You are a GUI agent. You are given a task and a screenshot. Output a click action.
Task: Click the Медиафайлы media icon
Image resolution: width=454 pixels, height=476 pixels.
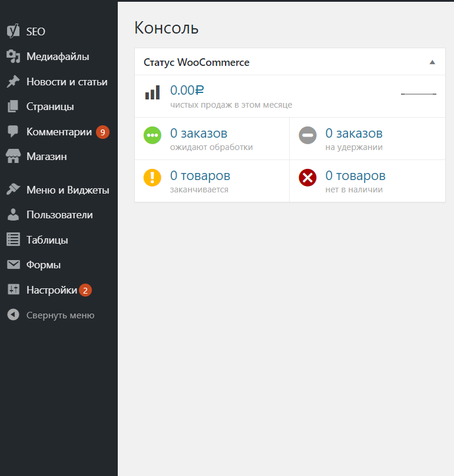pyautogui.click(x=13, y=56)
